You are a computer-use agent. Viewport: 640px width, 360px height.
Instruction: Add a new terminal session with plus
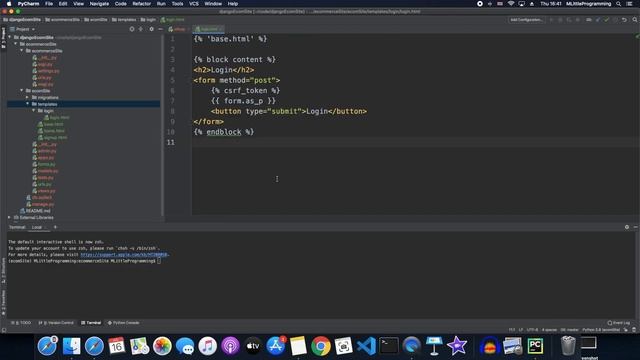pos(55,227)
